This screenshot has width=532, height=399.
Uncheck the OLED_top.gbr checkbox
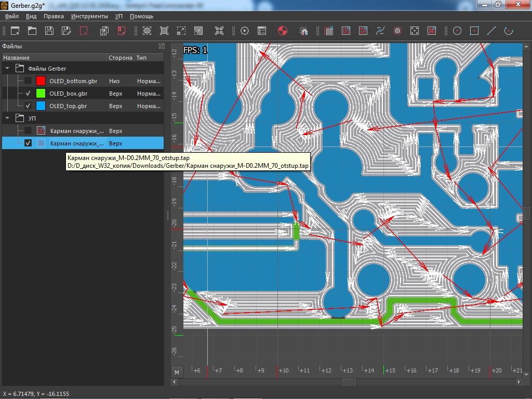tap(28, 106)
